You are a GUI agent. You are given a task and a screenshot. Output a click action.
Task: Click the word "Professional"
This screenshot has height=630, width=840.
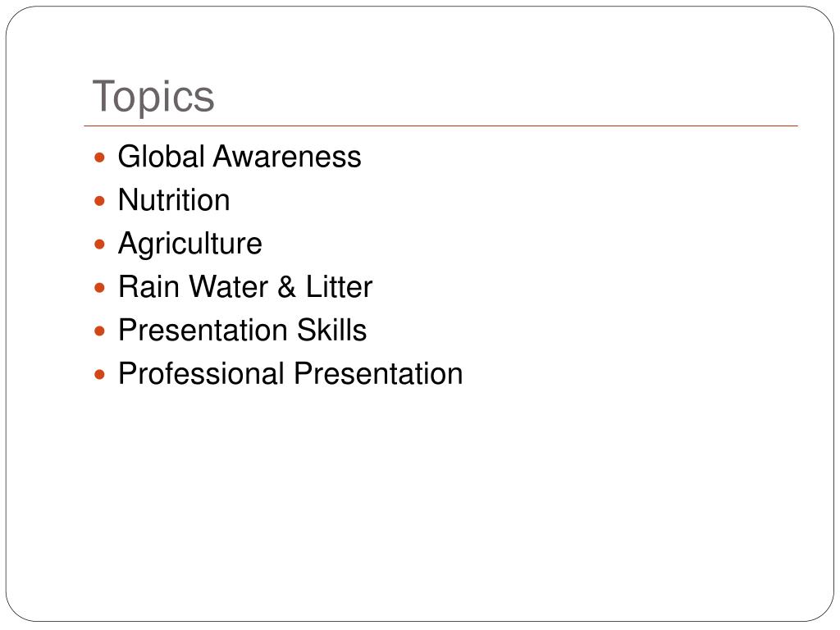201,373
